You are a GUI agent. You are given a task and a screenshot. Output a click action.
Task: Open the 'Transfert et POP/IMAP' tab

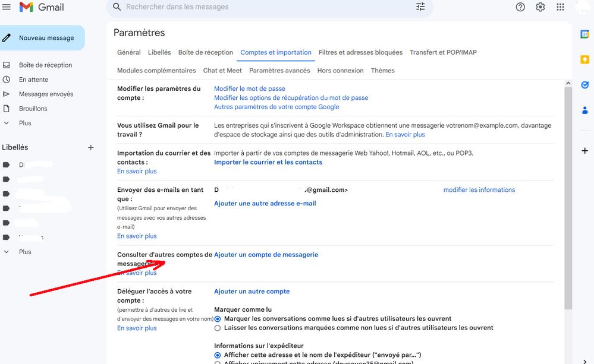(443, 52)
